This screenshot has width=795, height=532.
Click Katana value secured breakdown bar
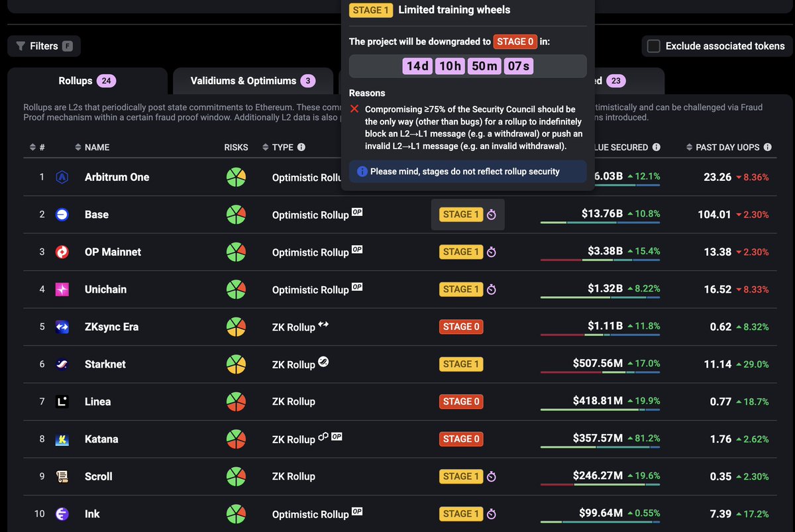pyautogui.click(x=600, y=447)
